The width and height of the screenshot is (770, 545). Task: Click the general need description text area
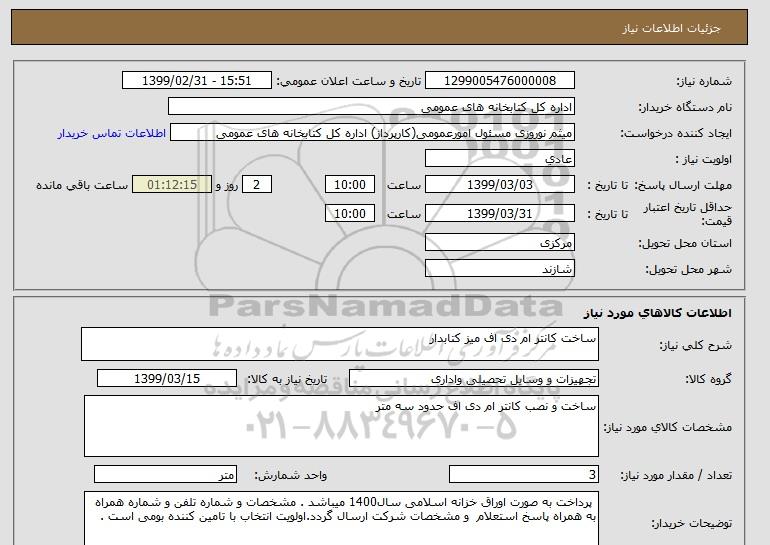340,344
